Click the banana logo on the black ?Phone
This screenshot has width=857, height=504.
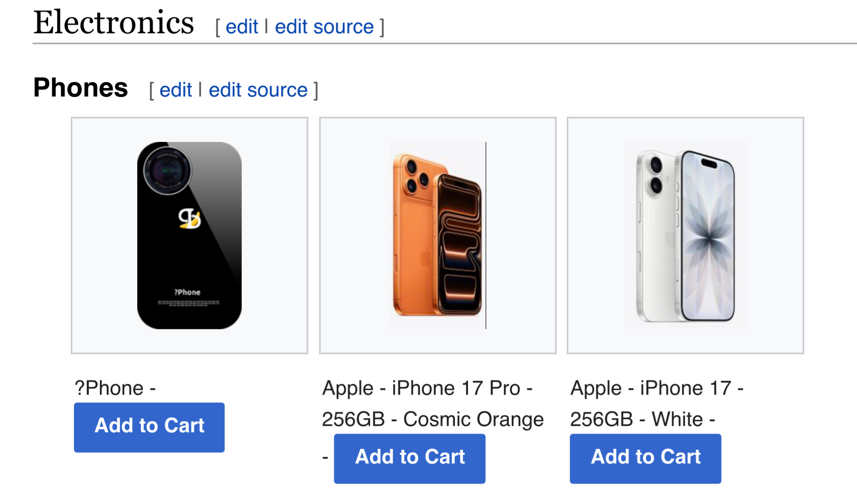[x=190, y=218]
